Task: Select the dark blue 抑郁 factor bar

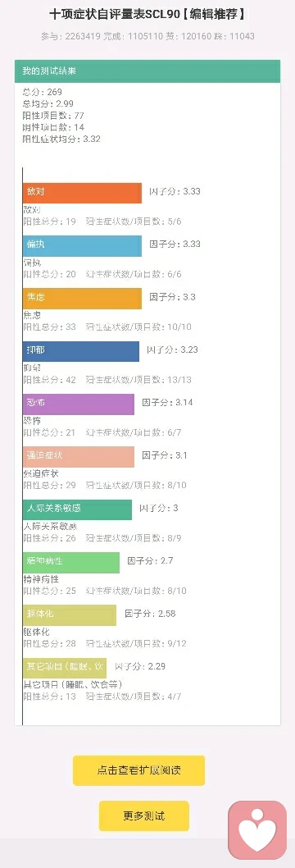Action: [81, 351]
